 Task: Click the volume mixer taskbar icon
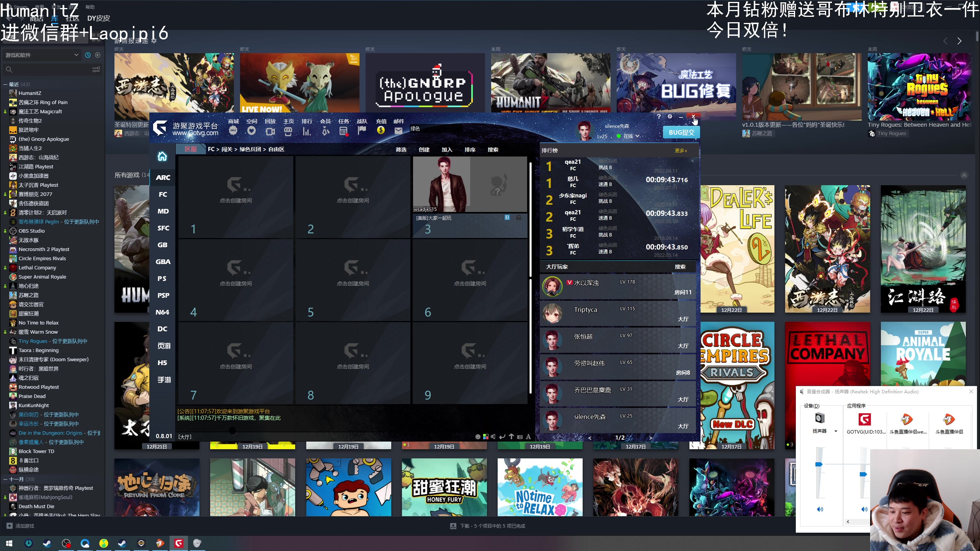(197, 543)
